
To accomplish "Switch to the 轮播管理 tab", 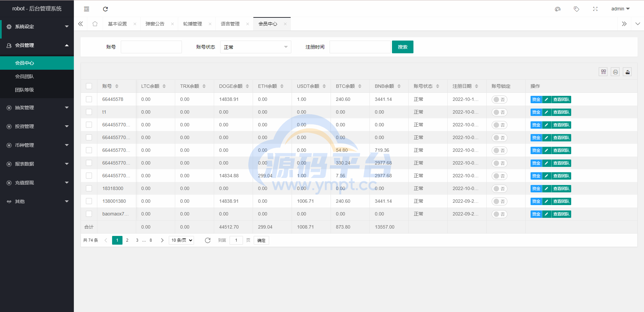I will pos(193,24).
